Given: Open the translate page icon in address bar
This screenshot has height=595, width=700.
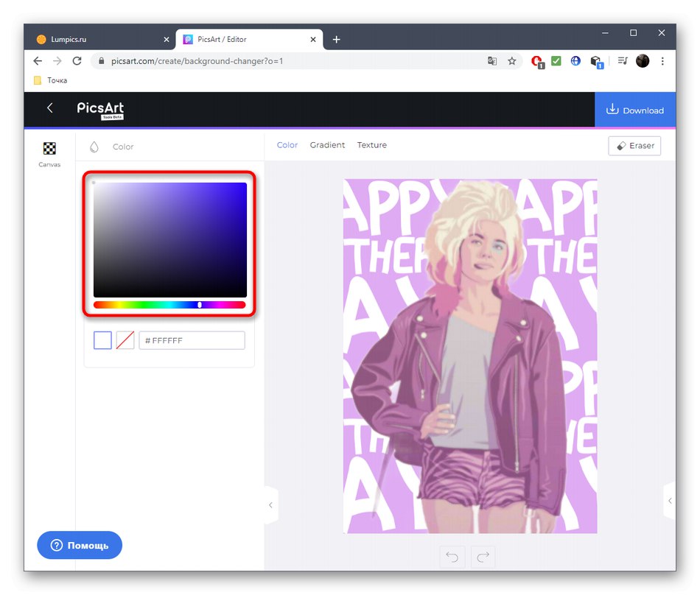Looking at the screenshot, I should (x=492, y=61).
